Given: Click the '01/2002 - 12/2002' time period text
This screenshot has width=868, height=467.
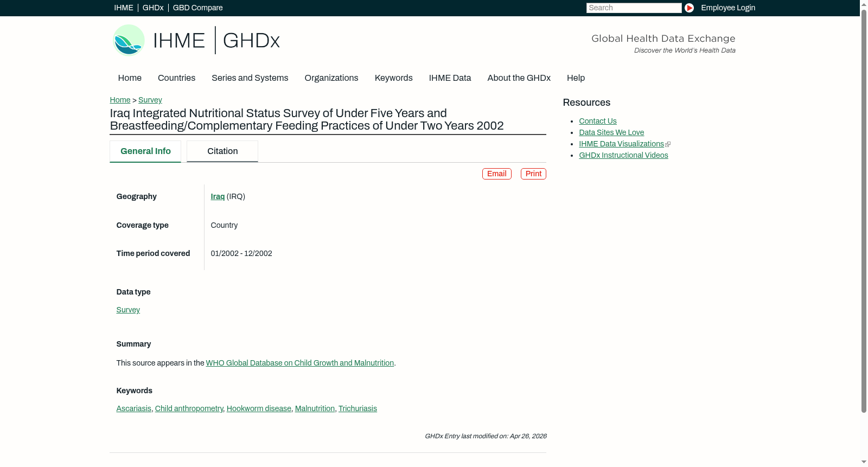Looking at the screenshot, I should coord(241,253).
